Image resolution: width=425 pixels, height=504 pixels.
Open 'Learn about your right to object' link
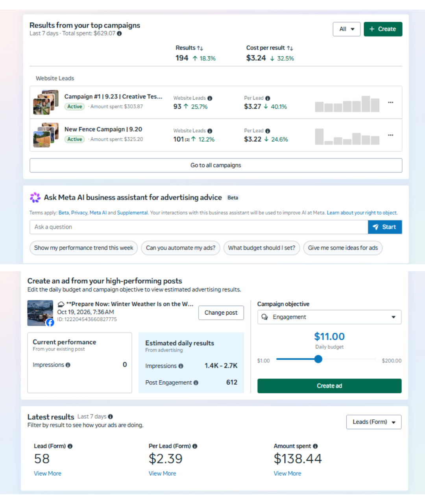coord(362,213)
